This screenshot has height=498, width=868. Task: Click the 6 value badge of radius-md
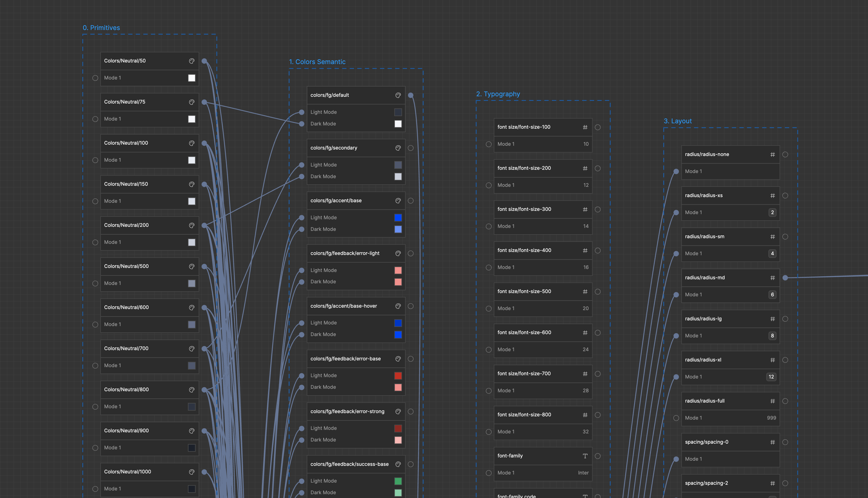click(x=772, y=294)
